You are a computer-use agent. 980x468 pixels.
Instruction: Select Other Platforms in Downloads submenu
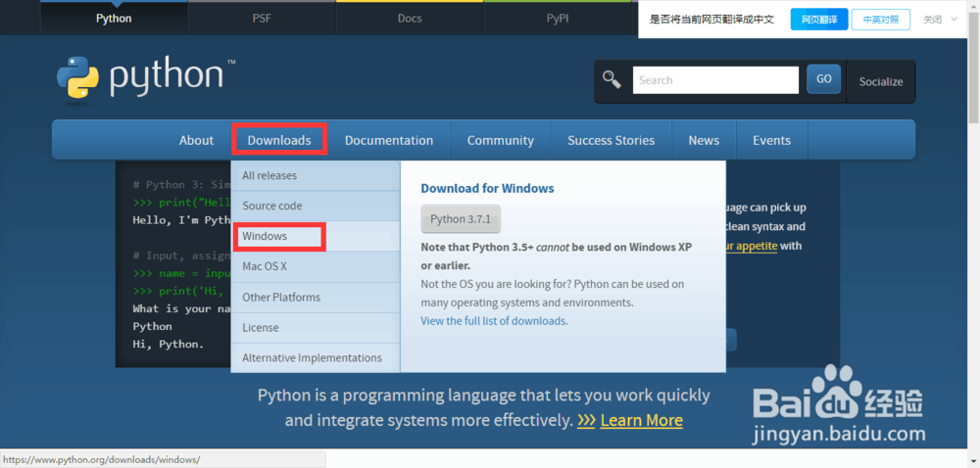point(316,297)
